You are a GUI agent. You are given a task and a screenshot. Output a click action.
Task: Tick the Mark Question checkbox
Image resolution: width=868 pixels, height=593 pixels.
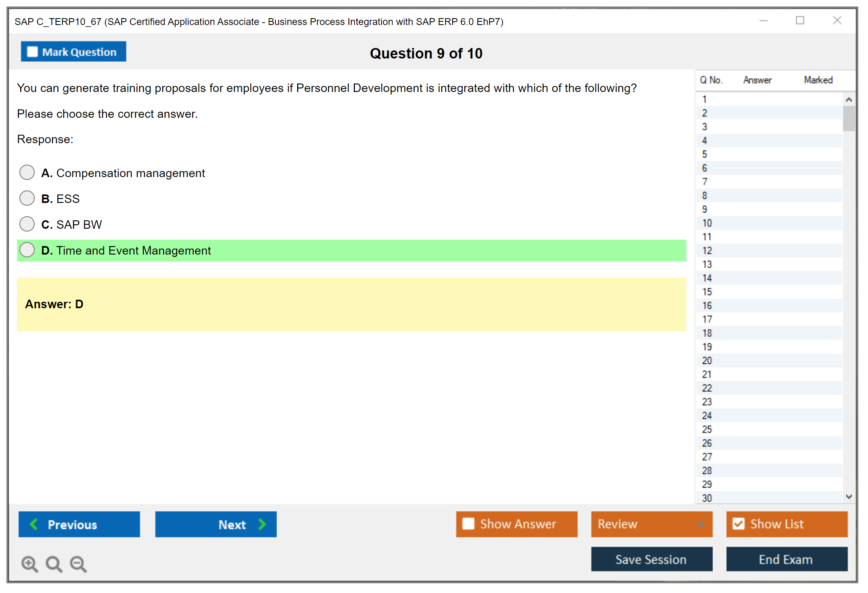32,52
